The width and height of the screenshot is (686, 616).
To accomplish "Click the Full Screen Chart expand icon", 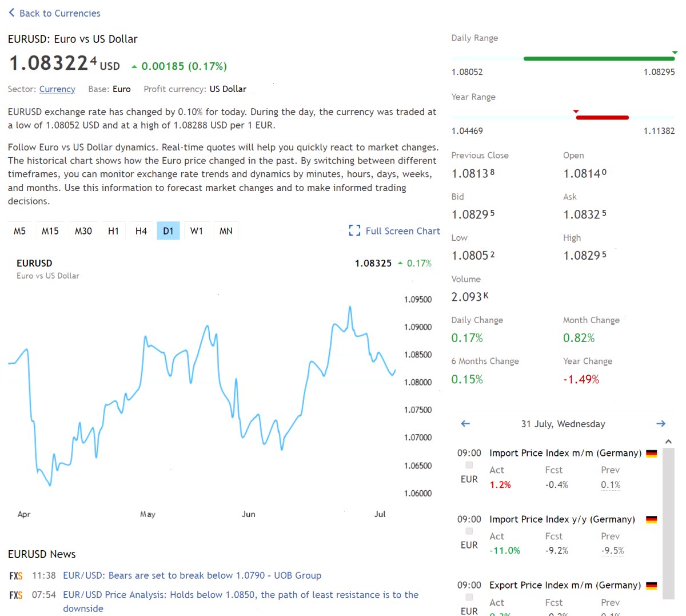I will pyautogui.click(x=354, y=230).
